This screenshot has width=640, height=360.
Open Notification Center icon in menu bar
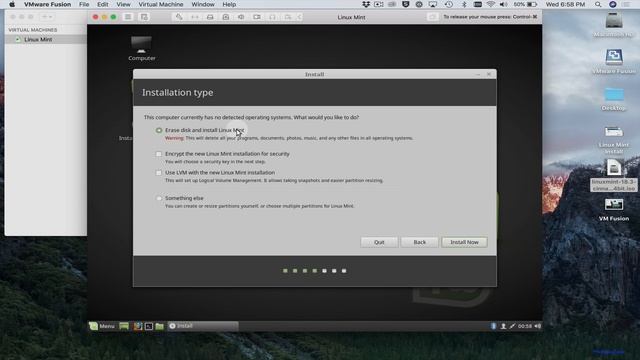point(626,4)
